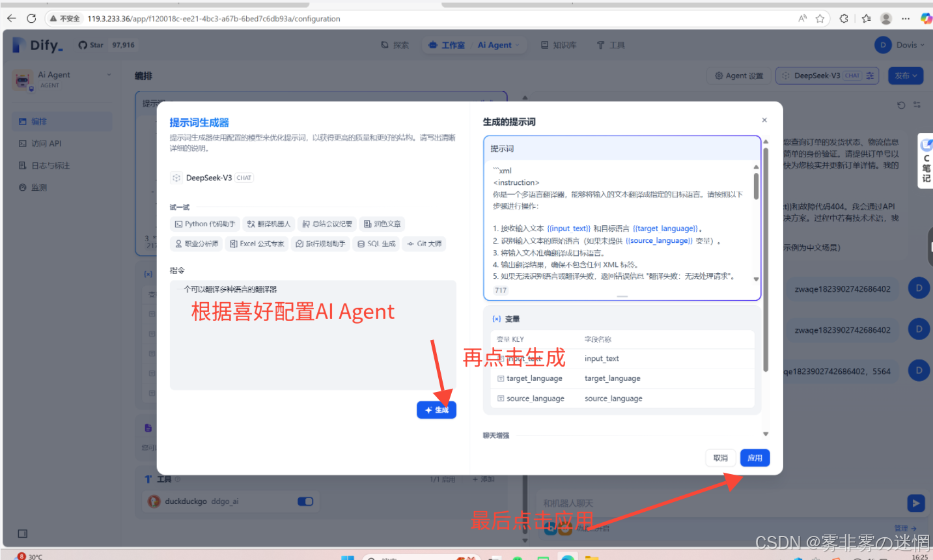Click the generated prompt inner scrollbar

tap(756, 186)
